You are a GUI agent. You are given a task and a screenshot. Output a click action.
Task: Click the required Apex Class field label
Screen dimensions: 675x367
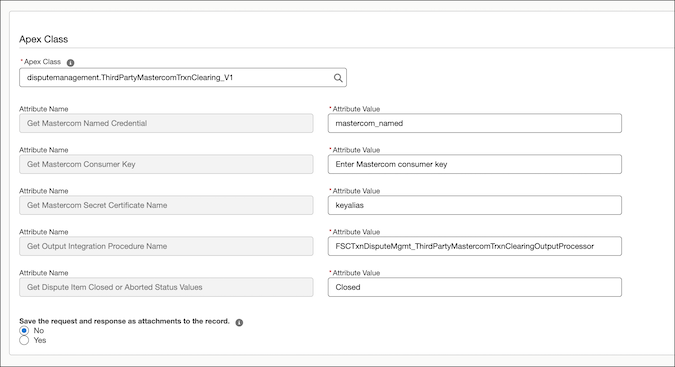[x=41, y=62]
